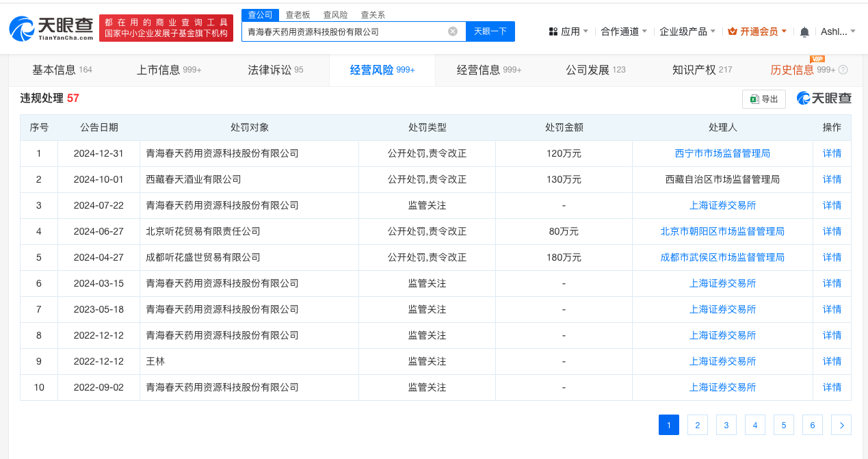Open the Ashl... user account dropdown
The image size is (868, 459).
838,31
